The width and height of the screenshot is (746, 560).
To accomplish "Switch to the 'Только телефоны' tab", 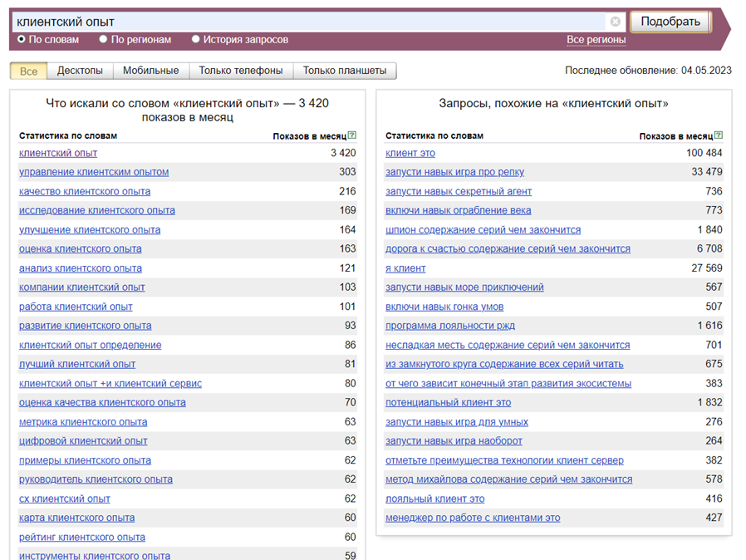I will coord(241,71).
